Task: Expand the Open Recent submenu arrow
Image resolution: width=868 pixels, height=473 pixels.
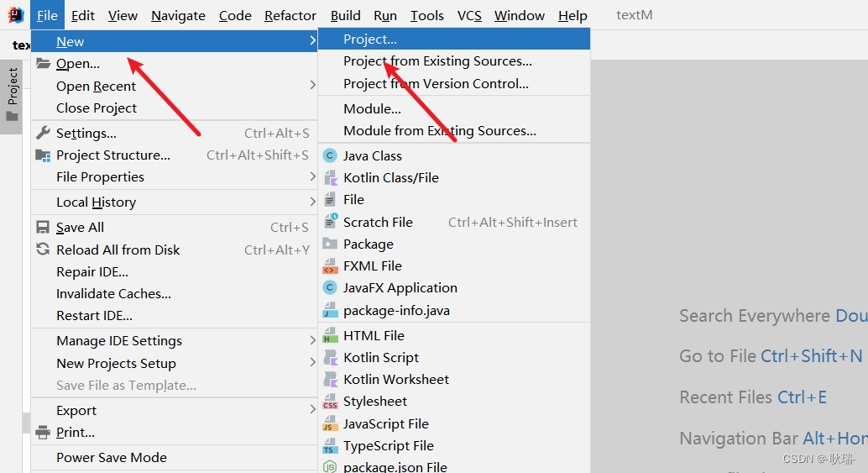Action: pos(313,85)
